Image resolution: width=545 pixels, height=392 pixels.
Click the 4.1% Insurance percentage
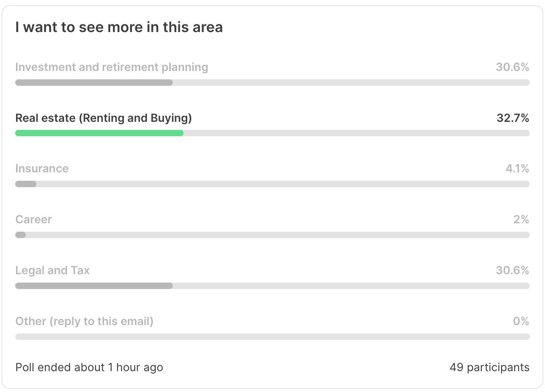tap(517, 169)
